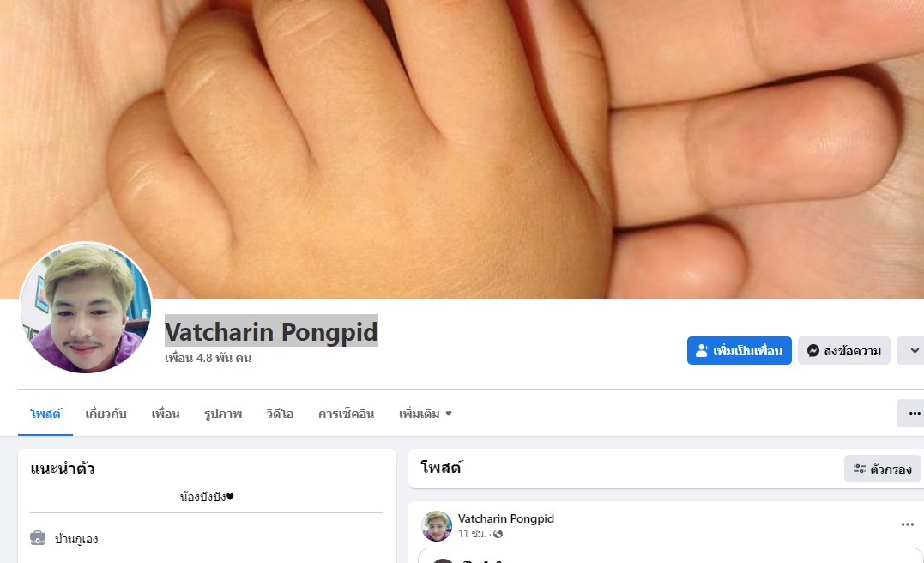
Task: Open the ตัวกรอง filter button
Action: tap(882, 469)
